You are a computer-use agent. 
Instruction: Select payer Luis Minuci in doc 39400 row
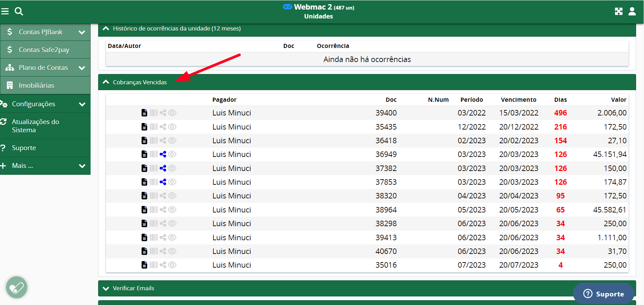[x=232, y=113]
